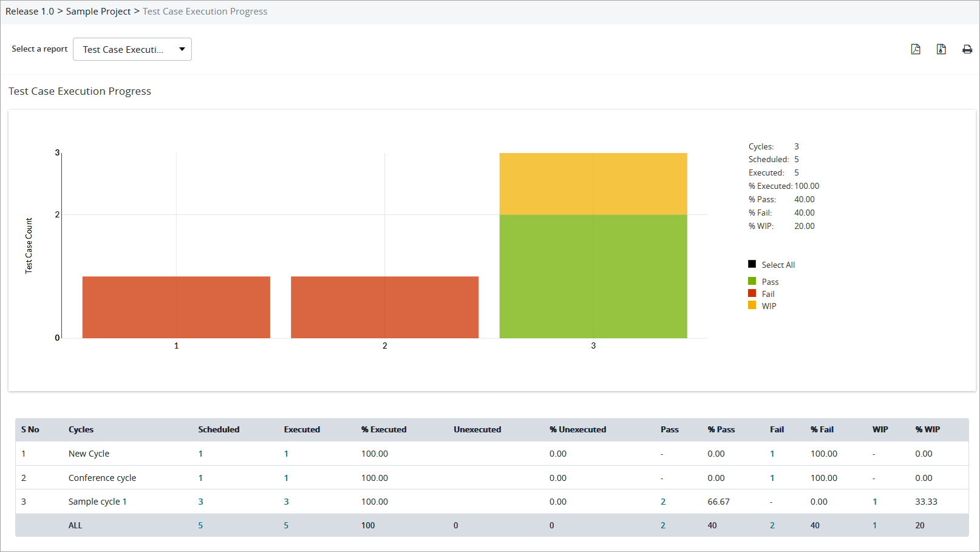Click the % Executed: 100.00 summary line
The width and height of the screenshot is (980, 552).
coord(784,186)
